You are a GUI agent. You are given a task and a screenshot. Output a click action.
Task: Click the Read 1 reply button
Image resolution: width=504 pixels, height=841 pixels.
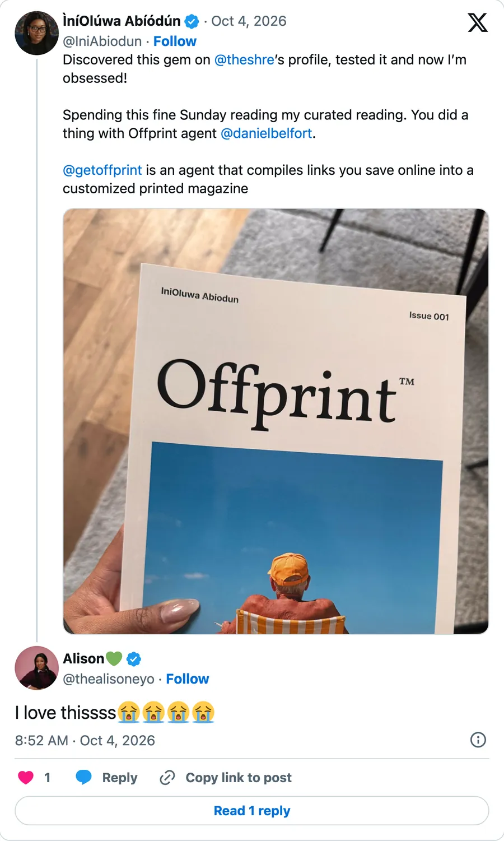pyautogui.click(x=252, y=811)
